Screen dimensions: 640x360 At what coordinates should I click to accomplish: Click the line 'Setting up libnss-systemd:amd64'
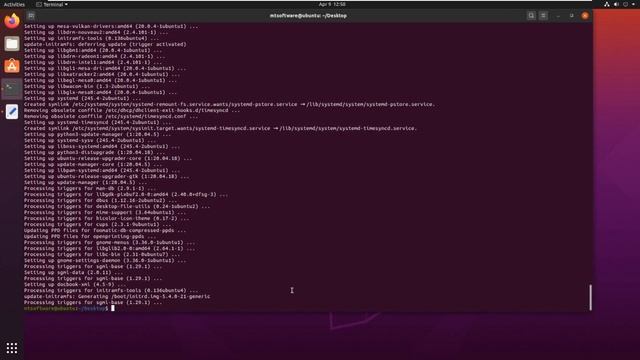(x=102, y=147)
